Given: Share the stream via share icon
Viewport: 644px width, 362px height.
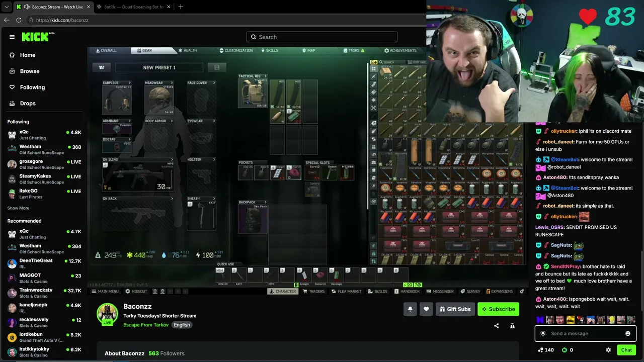Looking at the screenshot, I should (497, 326).
